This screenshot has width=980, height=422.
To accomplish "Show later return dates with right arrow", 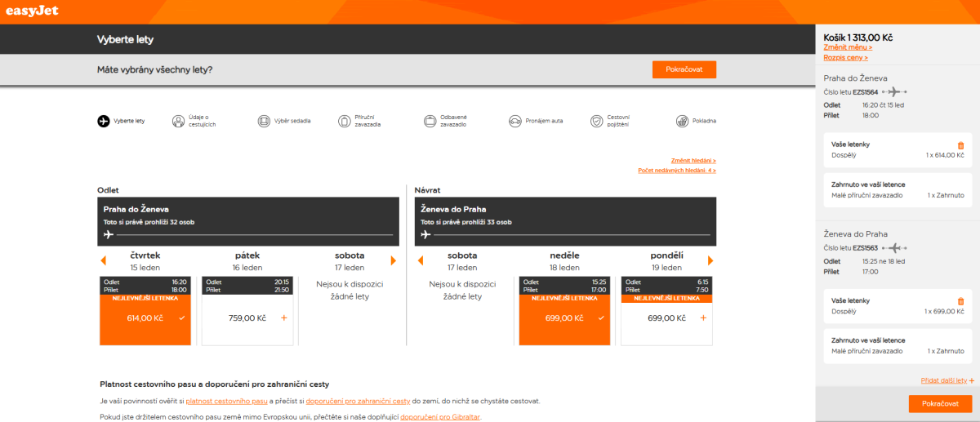I will click(x=710, y=261).
